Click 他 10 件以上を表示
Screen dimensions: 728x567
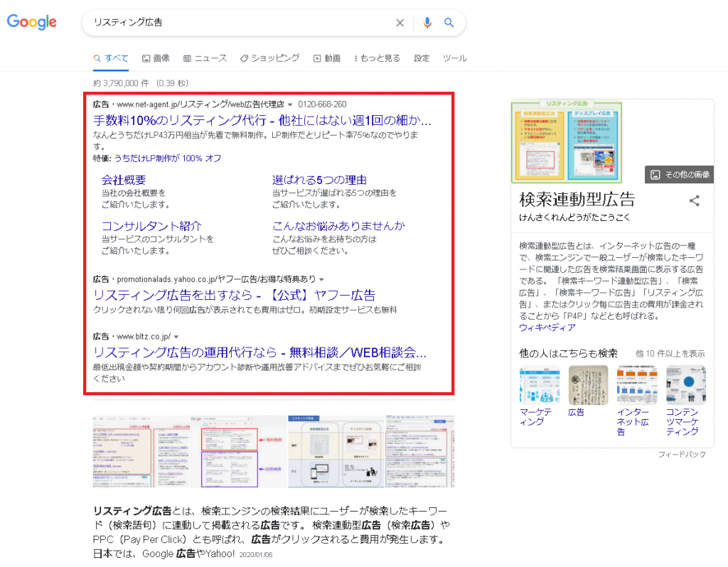point(670,354)
